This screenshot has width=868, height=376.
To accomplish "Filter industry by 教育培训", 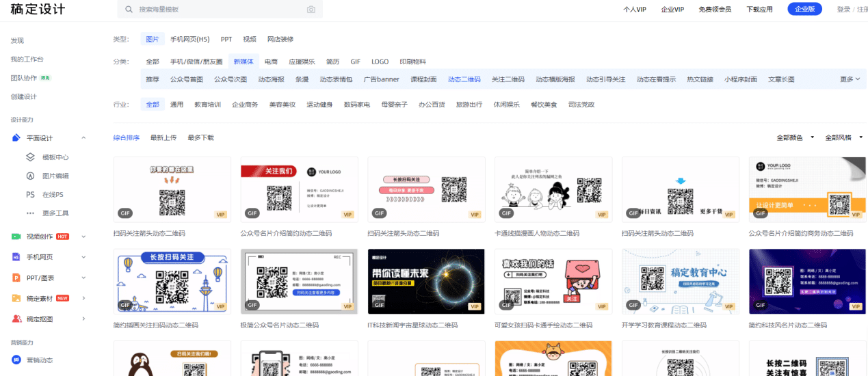I will (x=208, y=105).
